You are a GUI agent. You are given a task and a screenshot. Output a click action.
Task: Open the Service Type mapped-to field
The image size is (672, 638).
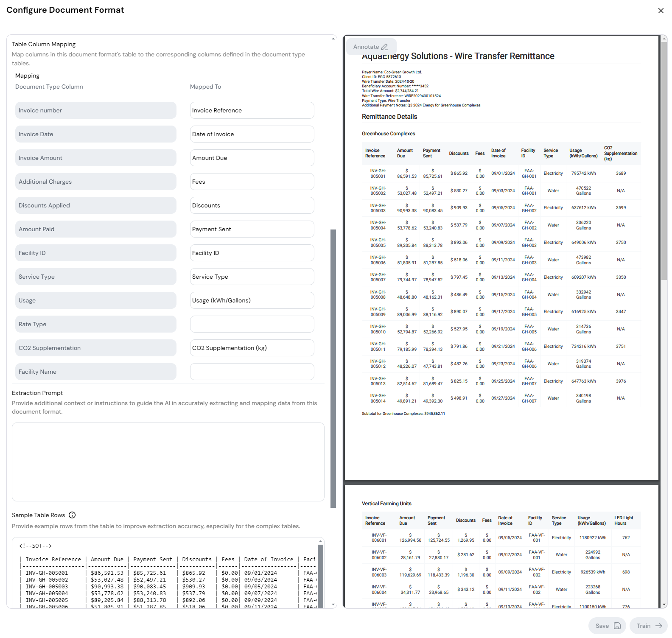[x=252, y=277]
